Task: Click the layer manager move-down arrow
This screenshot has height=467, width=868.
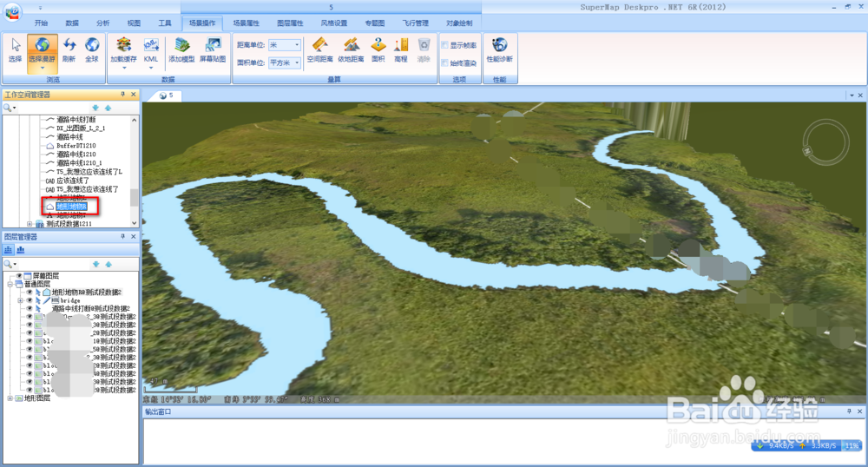Action: (95, 265)
